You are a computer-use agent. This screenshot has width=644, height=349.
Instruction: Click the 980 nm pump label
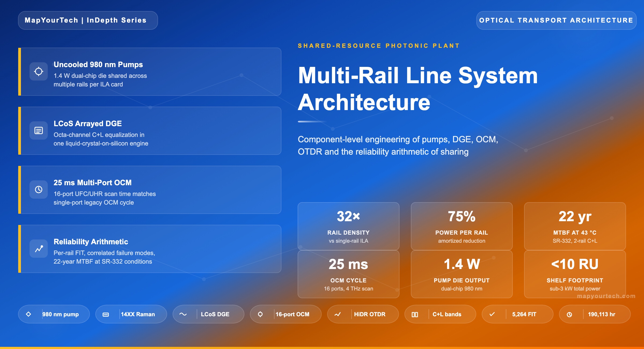tap(61, 314)
